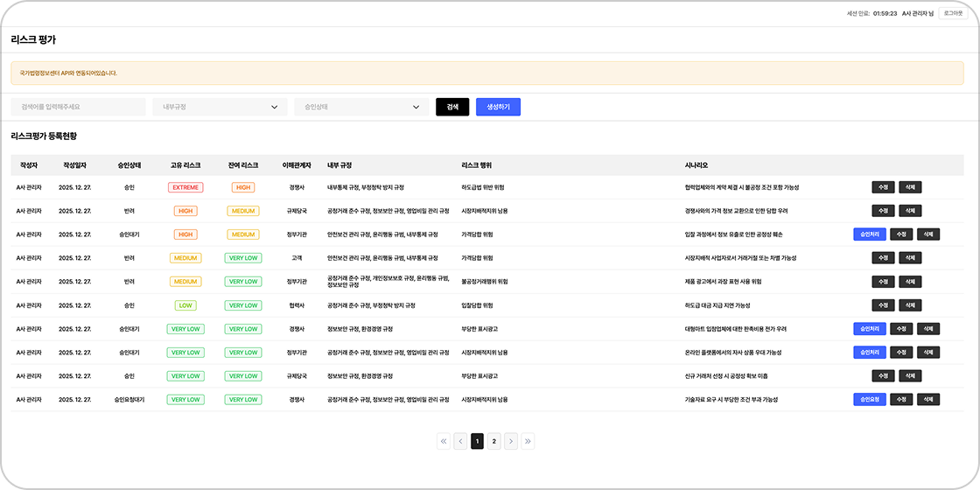The height and width of the screenshot is (490, 980).
Task: Click the EXTREME risk badge in first row
Action: (185, 187)
